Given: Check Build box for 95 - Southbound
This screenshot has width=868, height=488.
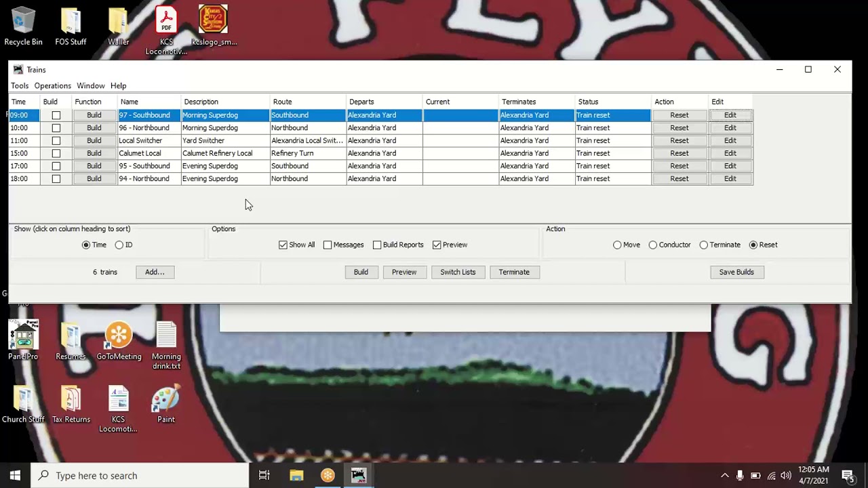Looking at the screenshot, I should tap(56, 166).
